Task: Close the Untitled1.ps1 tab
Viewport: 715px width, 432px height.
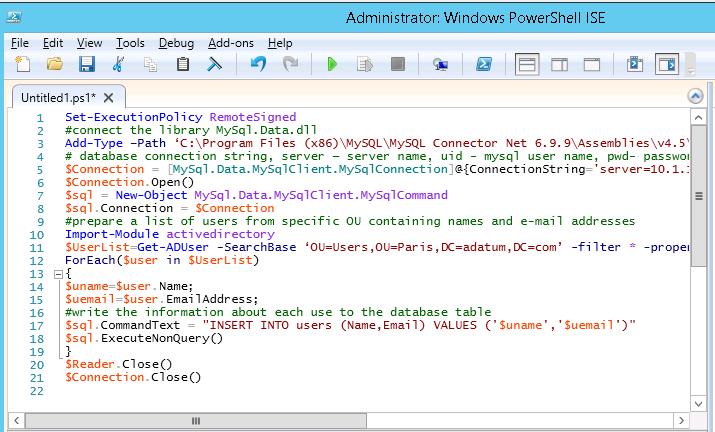Action: pyautogui.click(x=109, y=97)
